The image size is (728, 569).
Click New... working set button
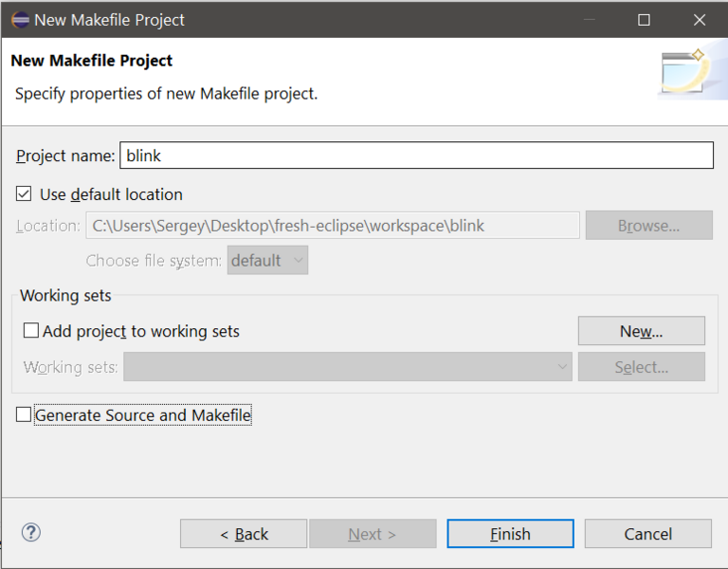(641, 331)
